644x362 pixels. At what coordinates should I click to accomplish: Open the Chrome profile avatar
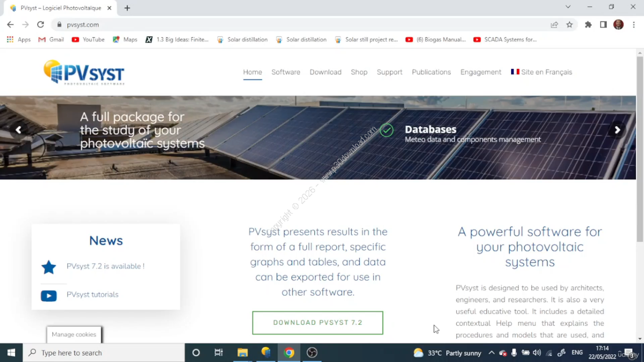[x=618, y=25]
